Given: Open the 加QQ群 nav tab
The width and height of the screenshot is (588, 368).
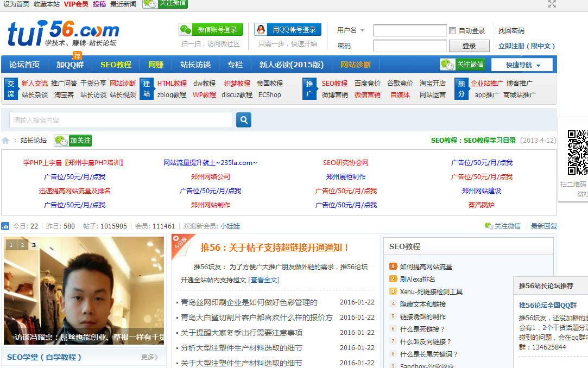Looking at the screenshot, I should (69, 65).
